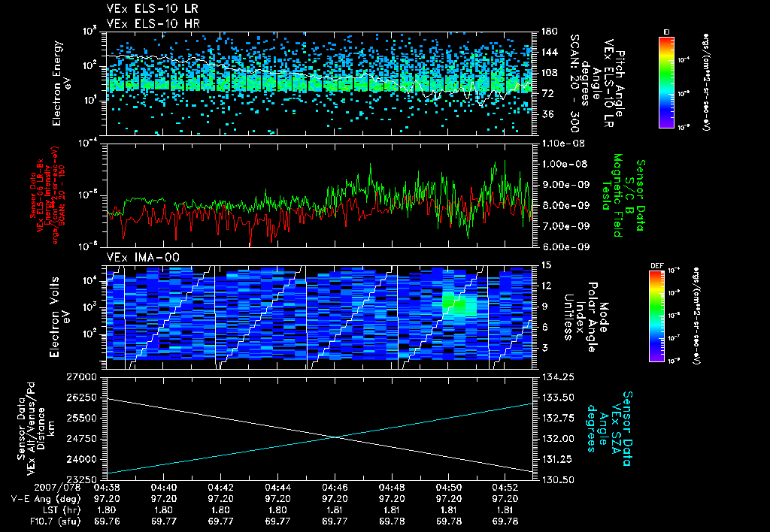Click the 'Electron Volts eV' axis label

[x=59, y=317]
